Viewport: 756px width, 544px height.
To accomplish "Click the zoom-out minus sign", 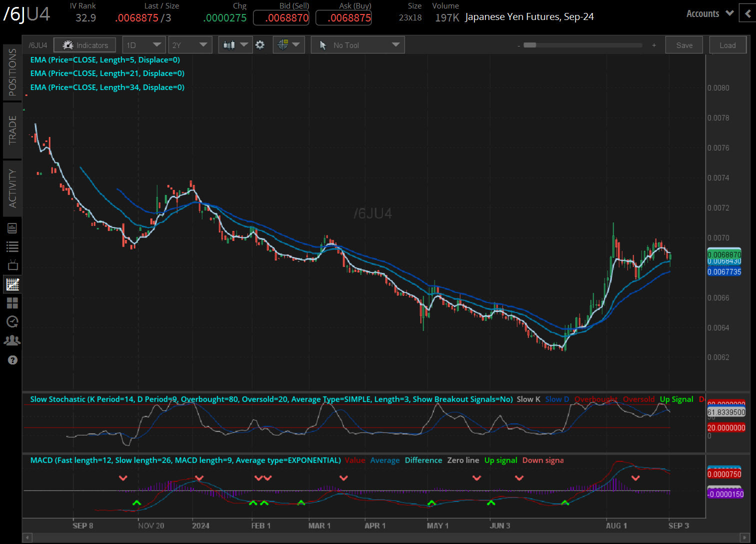I will coord(519,45).
